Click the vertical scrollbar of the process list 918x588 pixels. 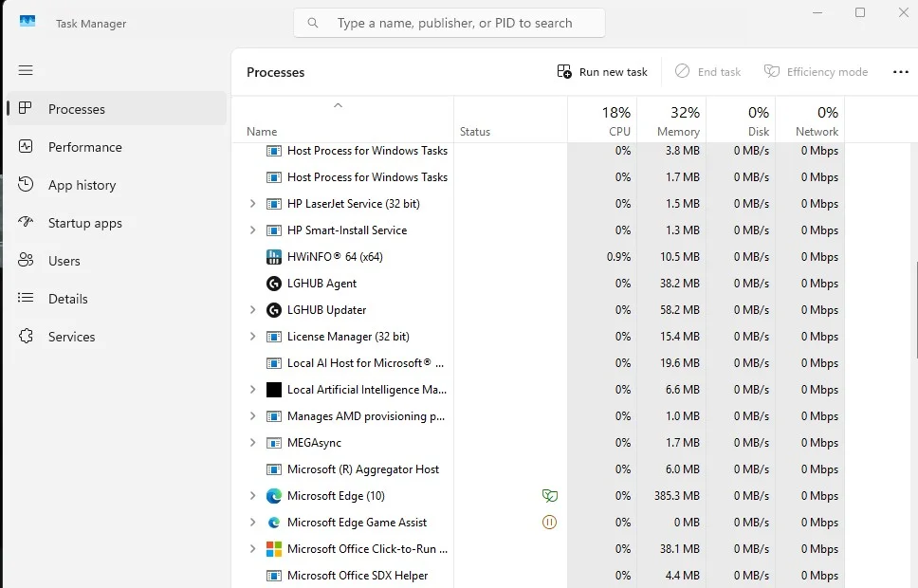[x=915, y=310]
